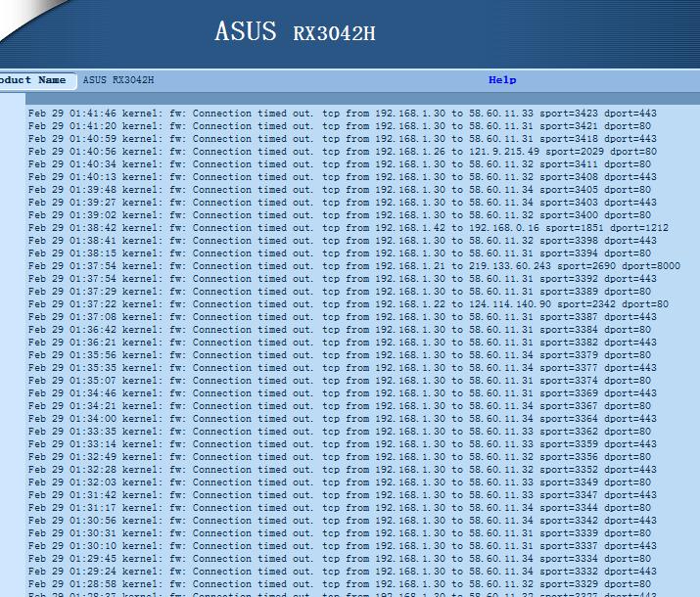Click the log line to 121.9.215.49
Image resolution: width=700 pixels, height=597 pixels.
coord(343,152)
